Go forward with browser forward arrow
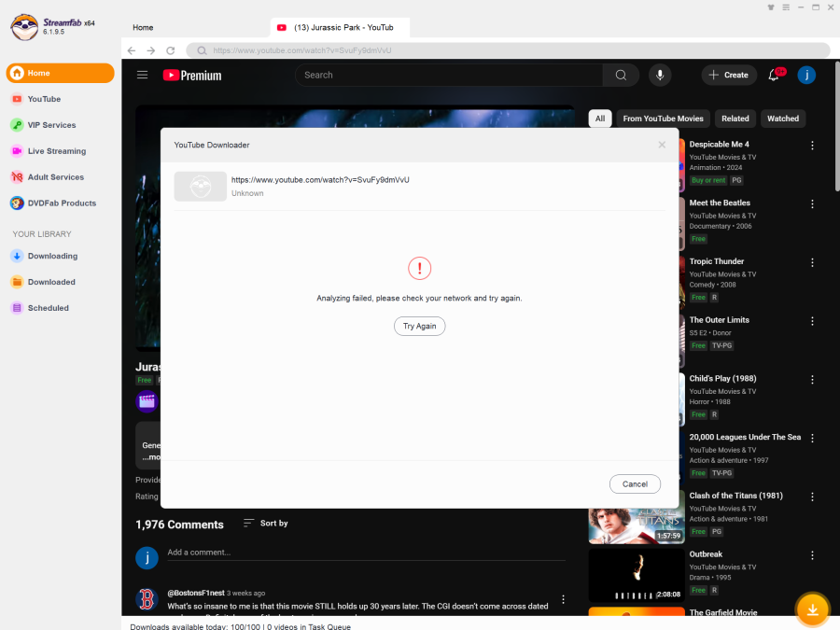Viewport: 840px width, 630px height. pos(151,50)
